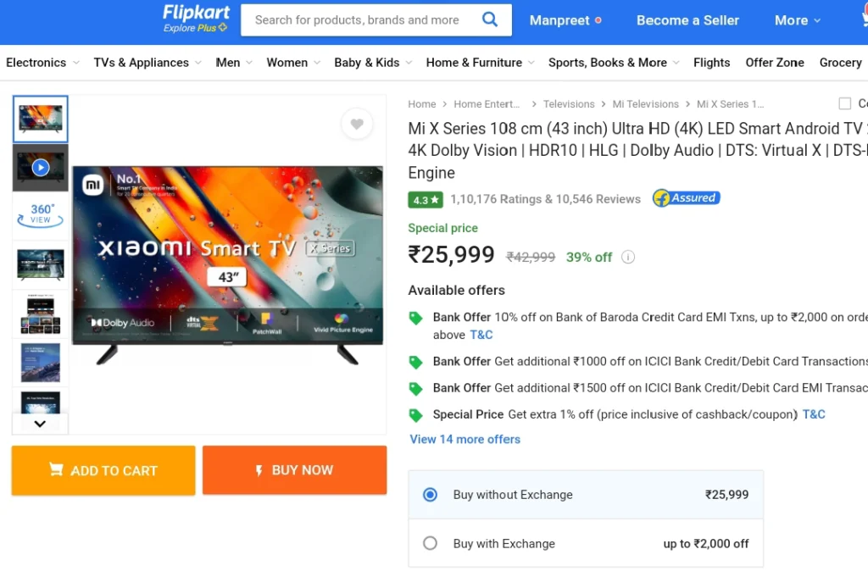This screenshot has width=868, height=588.
Task: Play the product video thumbnail
Action: [x=41, y=168]
